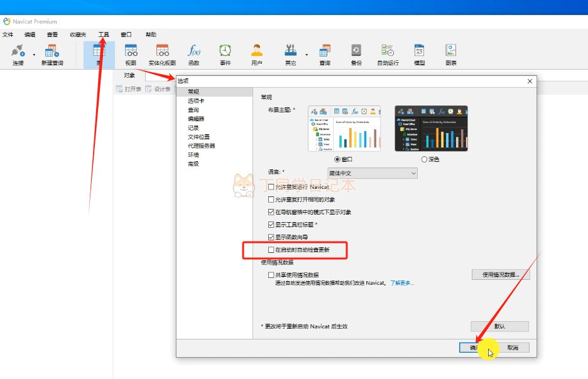Click the Default (默认) button
This screenshot has height=379, width=588.
[x=499, y=326]
